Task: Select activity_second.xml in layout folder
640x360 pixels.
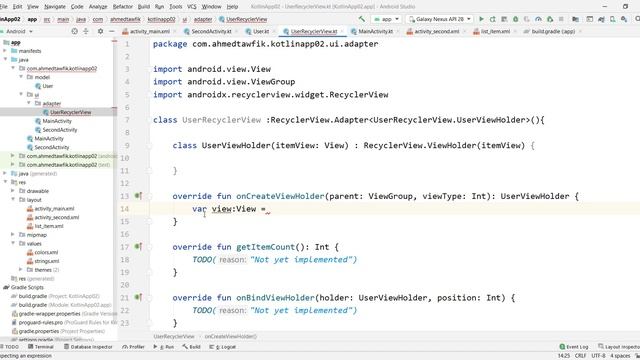Action: [x=56, y=217]
